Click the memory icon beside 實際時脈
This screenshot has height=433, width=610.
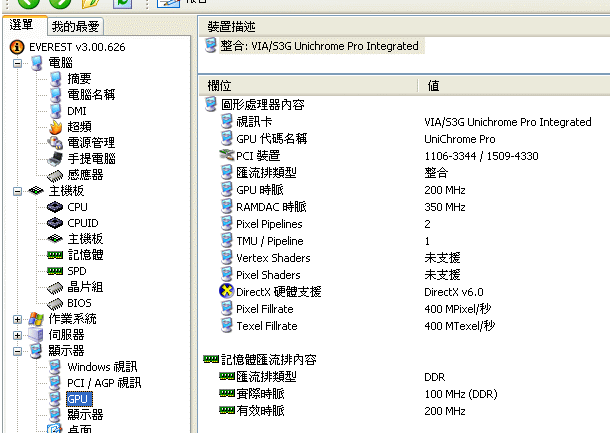pyautogui.click(x=227, y=393)
